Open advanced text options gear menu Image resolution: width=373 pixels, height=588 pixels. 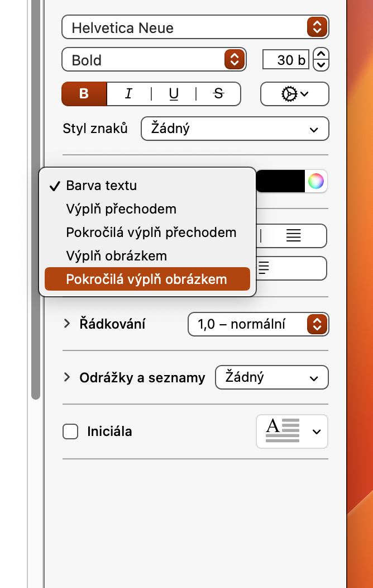[x=294, y=94]
